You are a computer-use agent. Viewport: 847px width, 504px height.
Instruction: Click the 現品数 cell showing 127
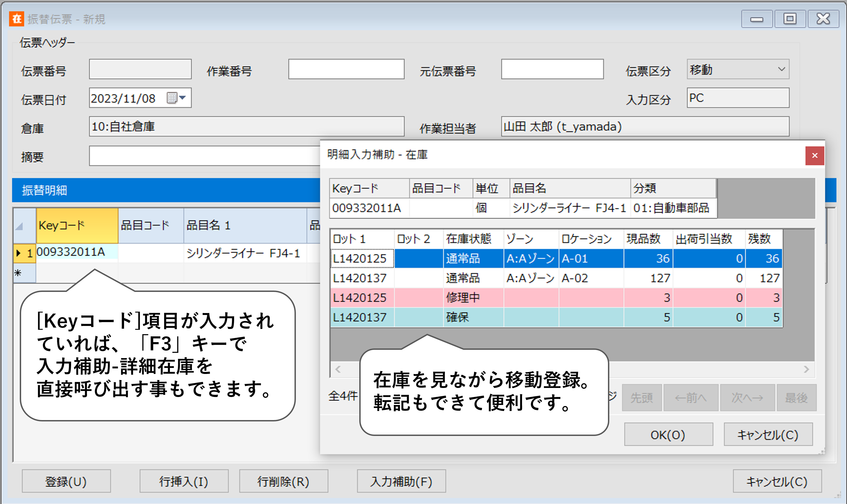648,278
